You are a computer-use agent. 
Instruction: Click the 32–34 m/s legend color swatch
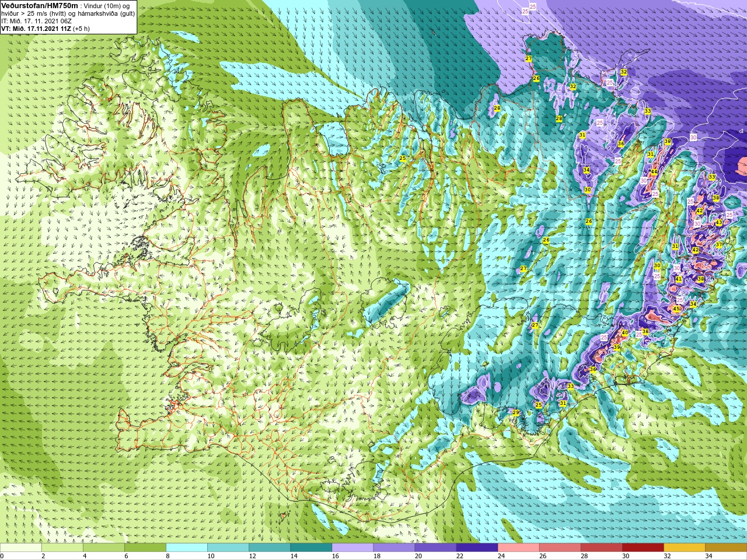(x=684, y=548)
